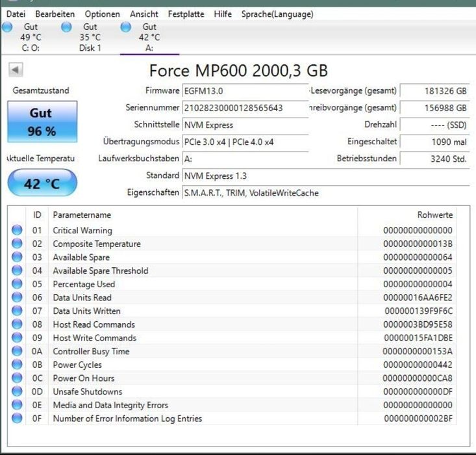Image resolution: width=476 pixels, height=455 pixels.
Task: Click the Standard field NVM Express 1.3
Action: 326,176
